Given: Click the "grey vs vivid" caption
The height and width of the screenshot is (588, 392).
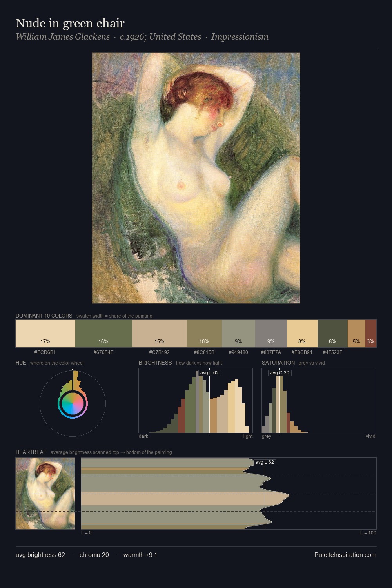Looking at the screenshot, I should [x=312, y=363].
